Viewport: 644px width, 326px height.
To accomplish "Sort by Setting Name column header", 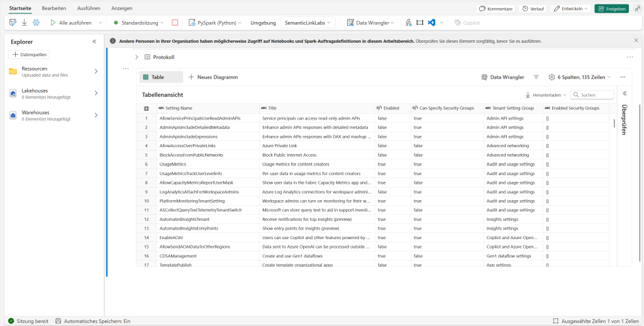I will pyautogui.click(x=206, y=108).
